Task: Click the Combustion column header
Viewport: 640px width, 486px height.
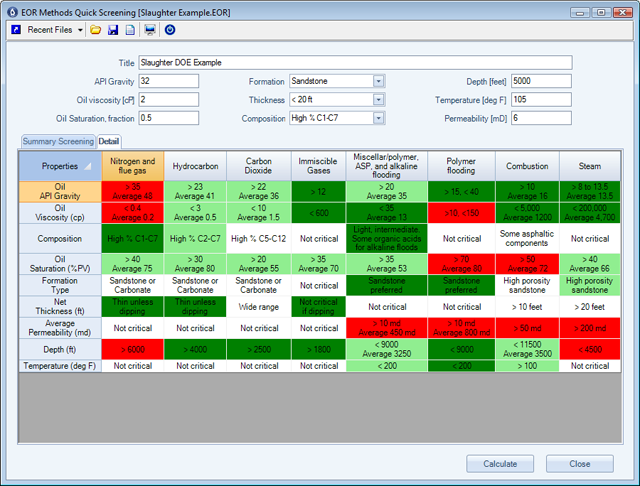Action: 527,166
